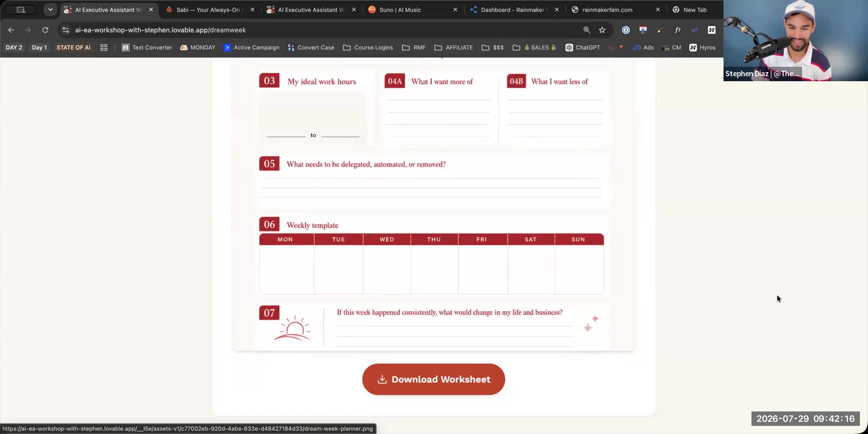Screen dimensions: 868x434
Task: Go back to the previous page
Action: pyautogui.click(x=11, y=30)
